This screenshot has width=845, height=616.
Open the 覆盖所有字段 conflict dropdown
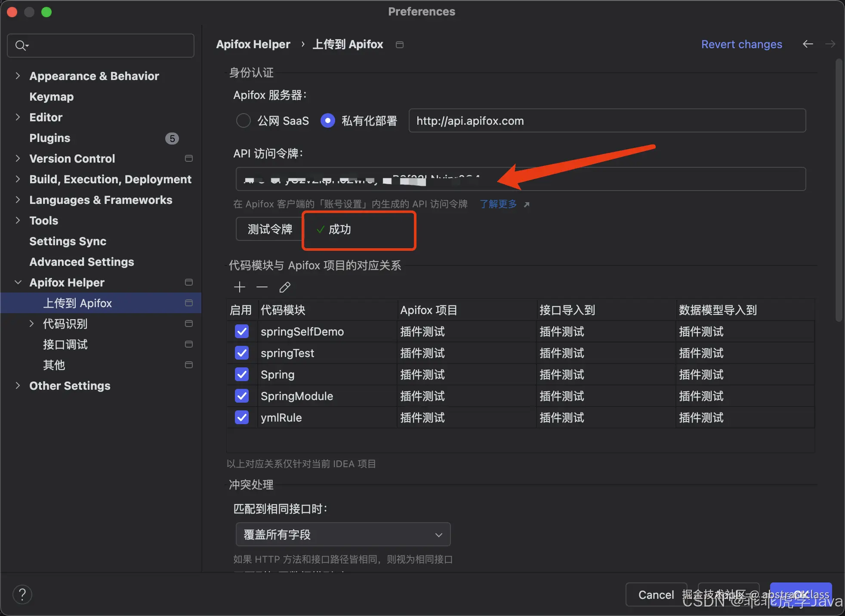pos(343,534)
